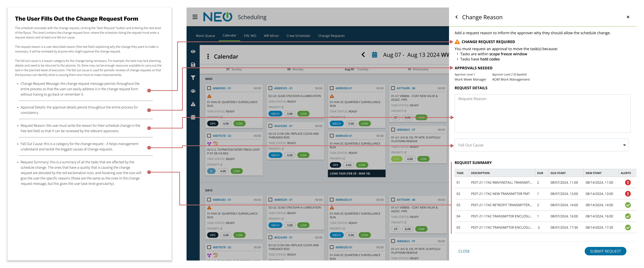This screenshot has height=268, width=644.
Task: Switch to the Work Queue tab
Action: pyautogui.click(x=205, y=36)
